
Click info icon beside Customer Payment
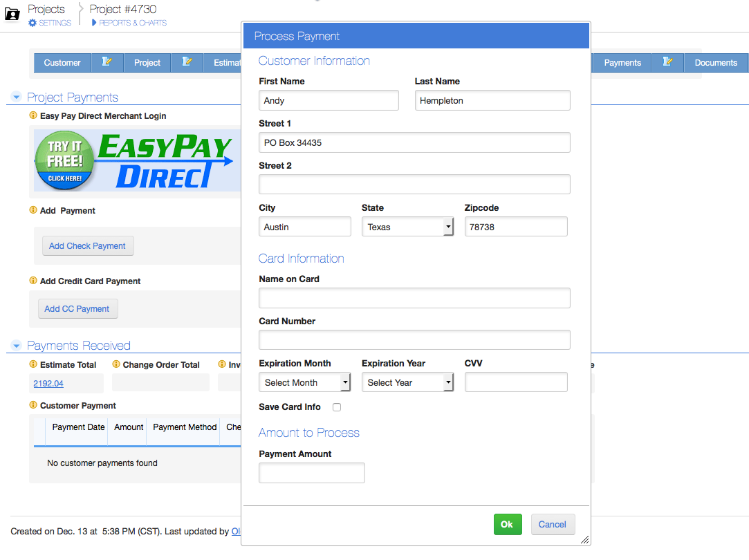coord(33,405)
